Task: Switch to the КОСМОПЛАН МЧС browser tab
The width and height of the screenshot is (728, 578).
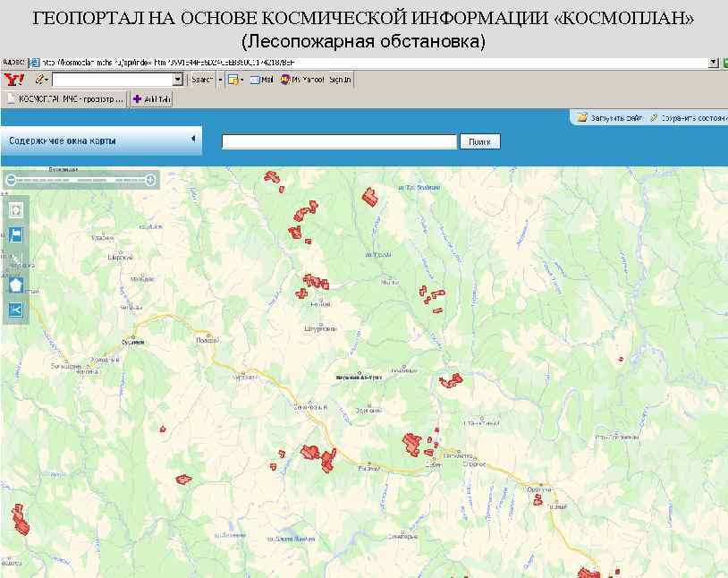Action: pos(66,99)
